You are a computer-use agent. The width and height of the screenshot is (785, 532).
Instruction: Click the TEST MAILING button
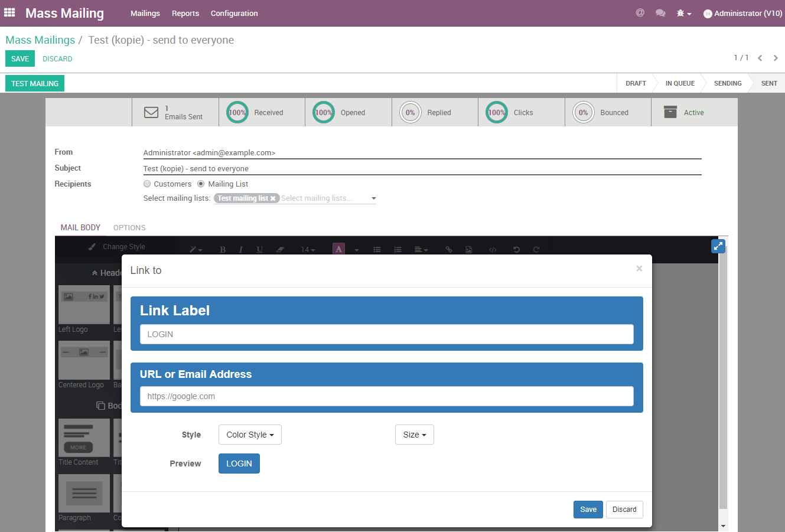pos(34,83)
